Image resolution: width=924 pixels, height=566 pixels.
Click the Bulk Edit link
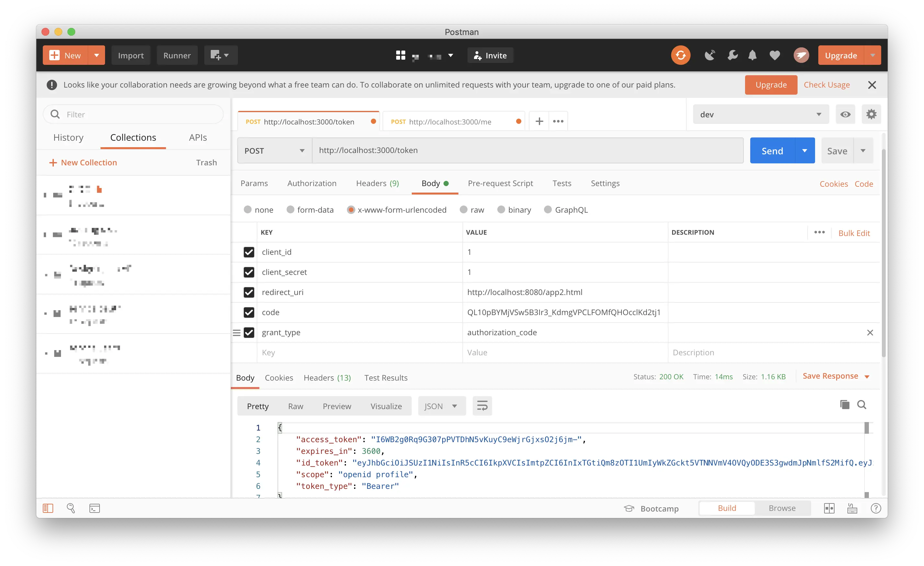854,233
